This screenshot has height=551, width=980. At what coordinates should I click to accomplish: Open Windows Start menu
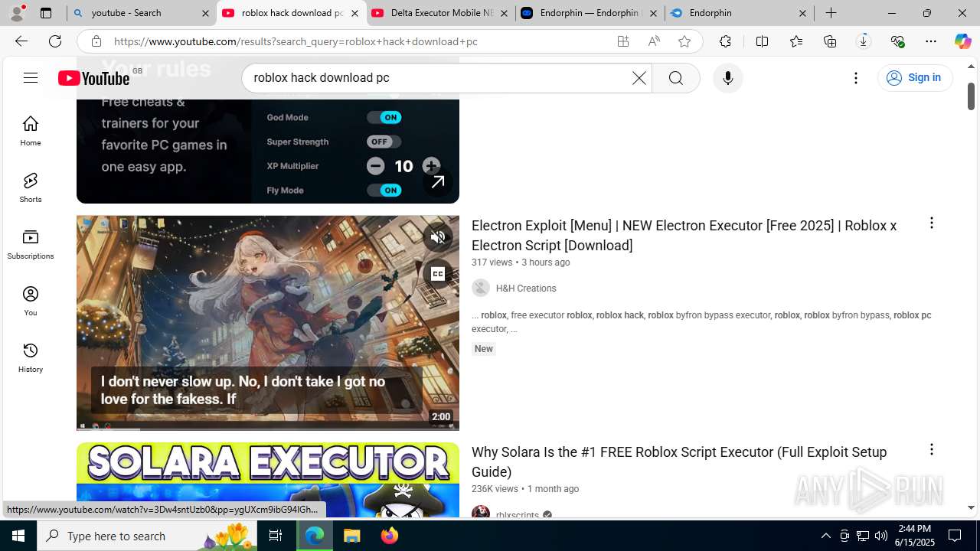(18, 536)
